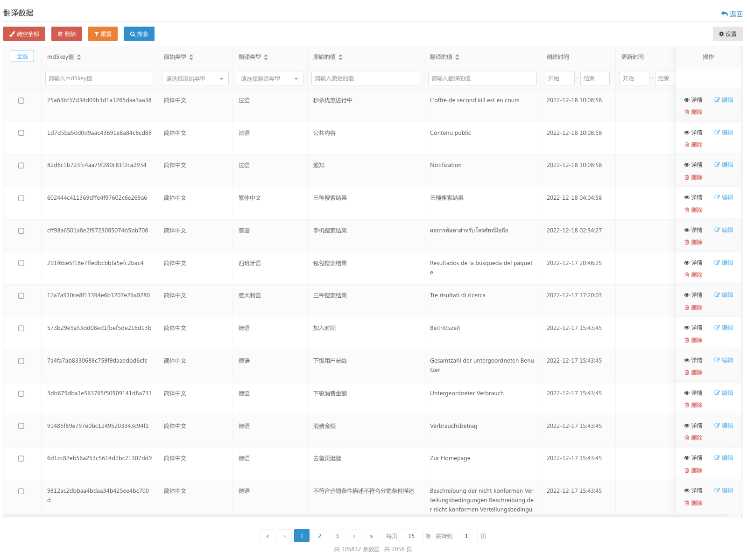Tick checkbox for 3db679dba1e5 row
Image resolution: width=747 pixels, height=560 pixels.
[21, 394]
